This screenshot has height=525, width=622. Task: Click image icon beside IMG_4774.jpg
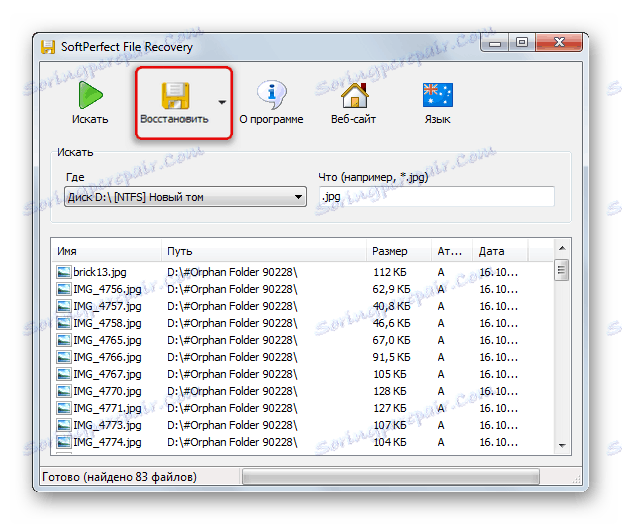[x=63, y=442]
